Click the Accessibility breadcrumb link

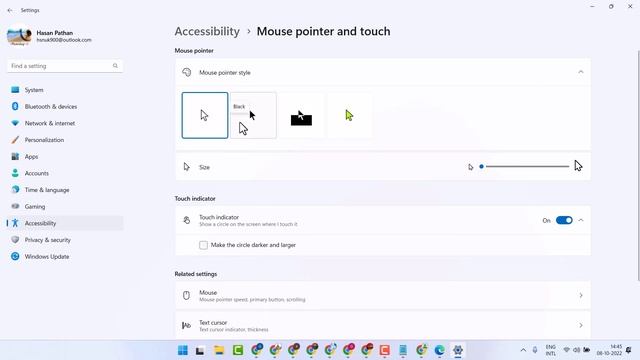point(207,31)
